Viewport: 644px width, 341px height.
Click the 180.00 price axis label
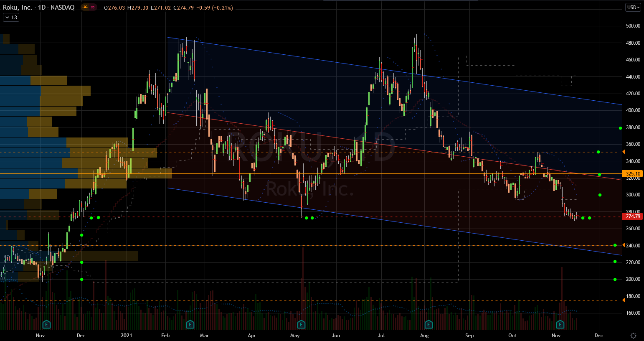point(633,296)
